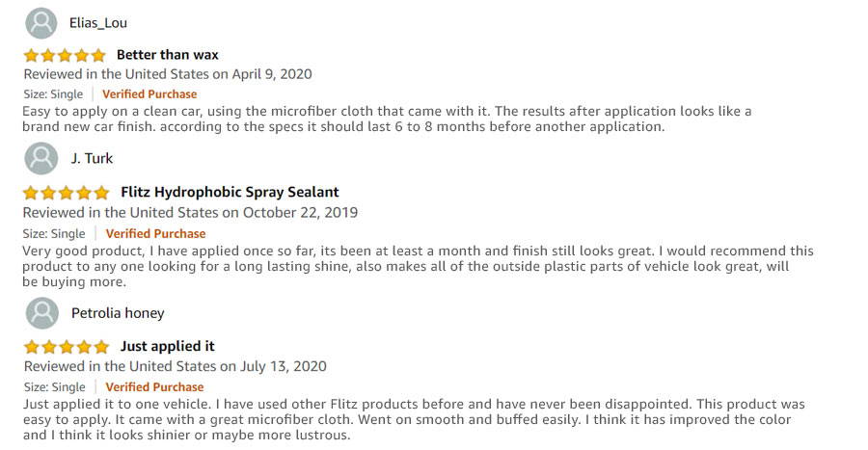
Task: Open the 'Just applied it' review title
Action: tap(167, 346)
